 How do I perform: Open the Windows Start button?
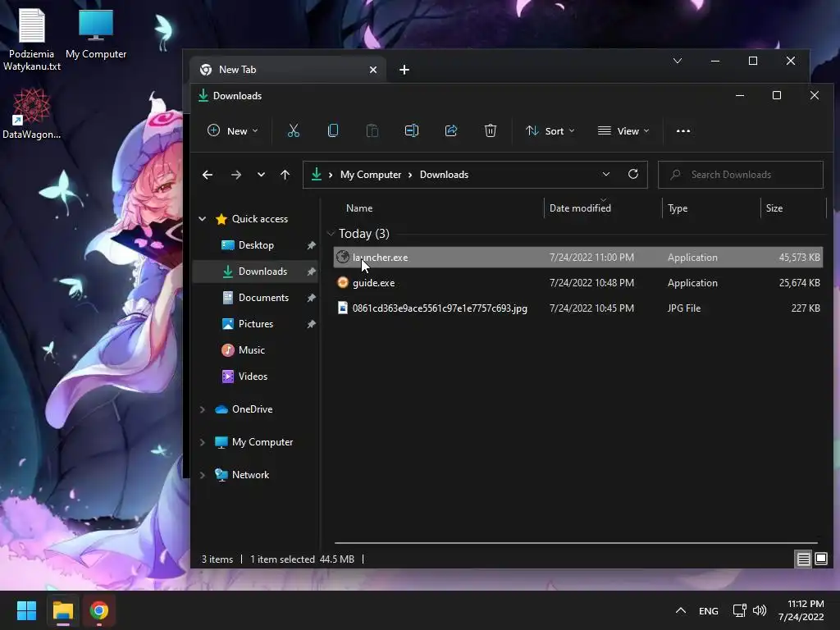[26, 610]
